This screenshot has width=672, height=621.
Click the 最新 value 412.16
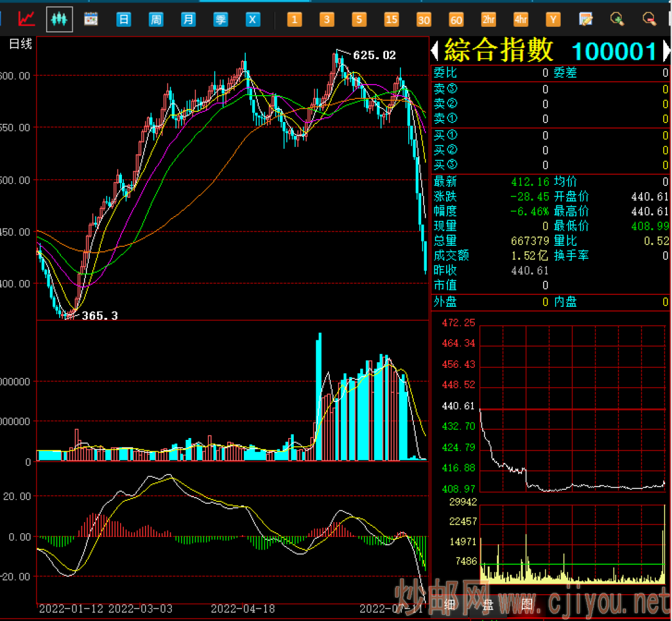530,182
